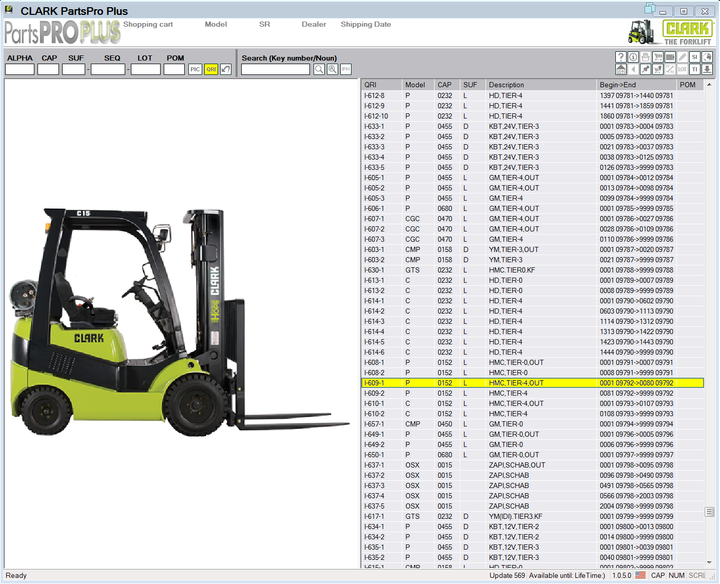Select row I-650-1 GM,TIER-0,OUT
Viewport: 720px width, 584px height.
pos(533,455)
